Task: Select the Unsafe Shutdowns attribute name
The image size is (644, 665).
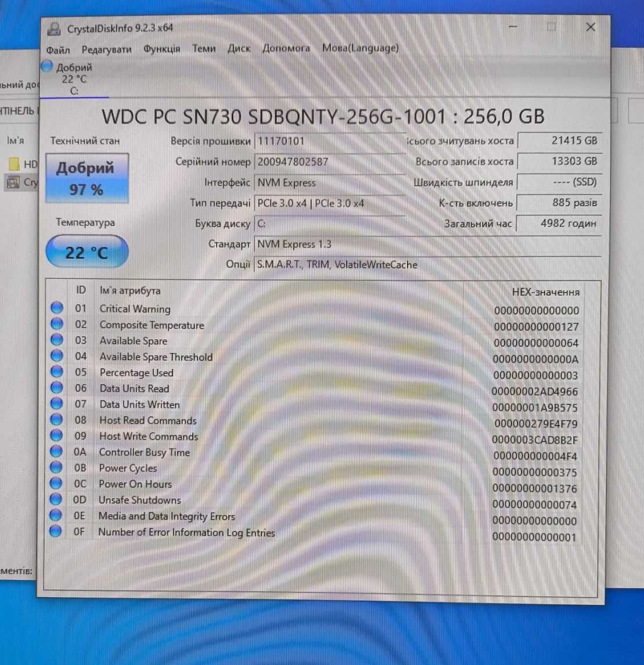Action: tap(139, 500)
